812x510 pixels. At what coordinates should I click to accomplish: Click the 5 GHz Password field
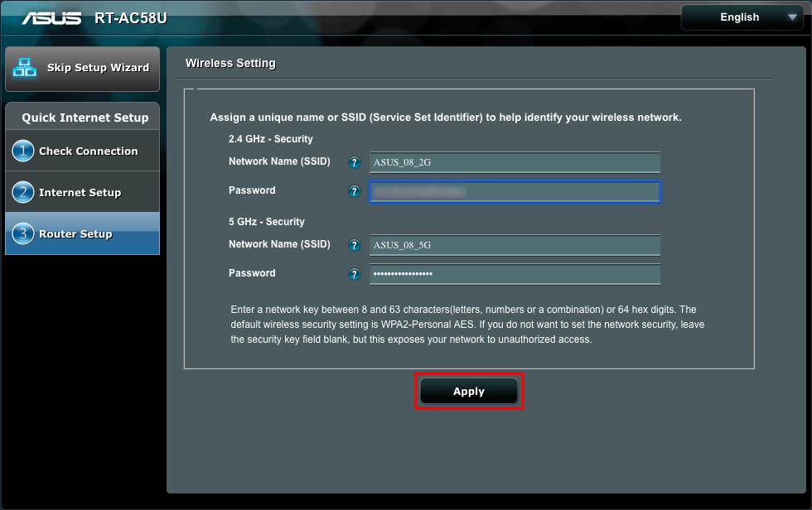515,274
